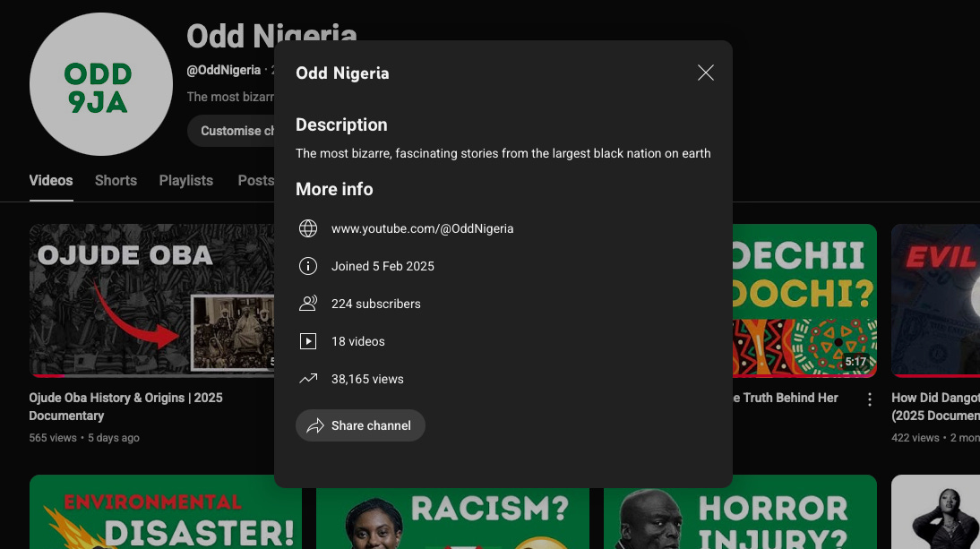980x549 pixels.
Task: Click the Share channel button
Action: (x=360, y=425)
